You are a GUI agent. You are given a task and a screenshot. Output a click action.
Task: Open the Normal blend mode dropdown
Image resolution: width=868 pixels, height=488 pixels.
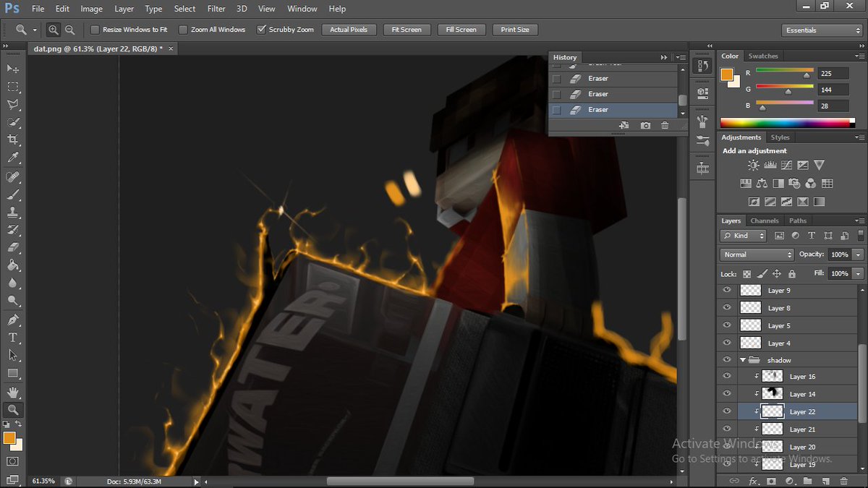pyautogui.click(x=757, y=254)
